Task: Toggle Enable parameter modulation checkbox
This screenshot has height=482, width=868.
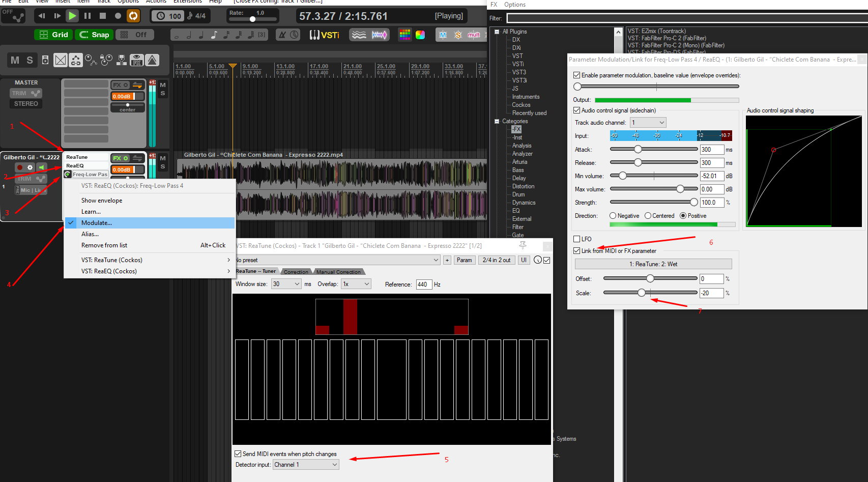Action: pos(576,75)
